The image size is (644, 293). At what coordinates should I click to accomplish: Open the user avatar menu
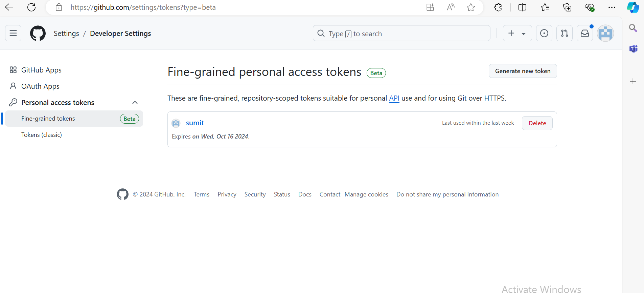[605, 33]
